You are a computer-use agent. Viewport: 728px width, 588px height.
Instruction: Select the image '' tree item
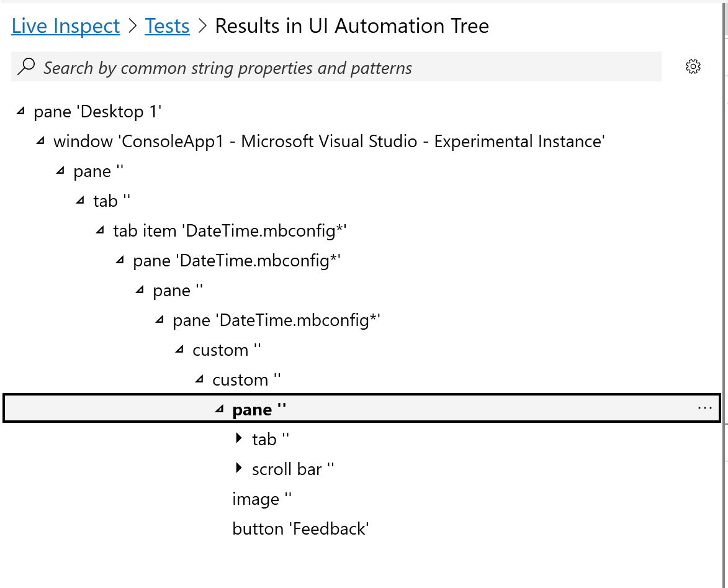point(261,498)
